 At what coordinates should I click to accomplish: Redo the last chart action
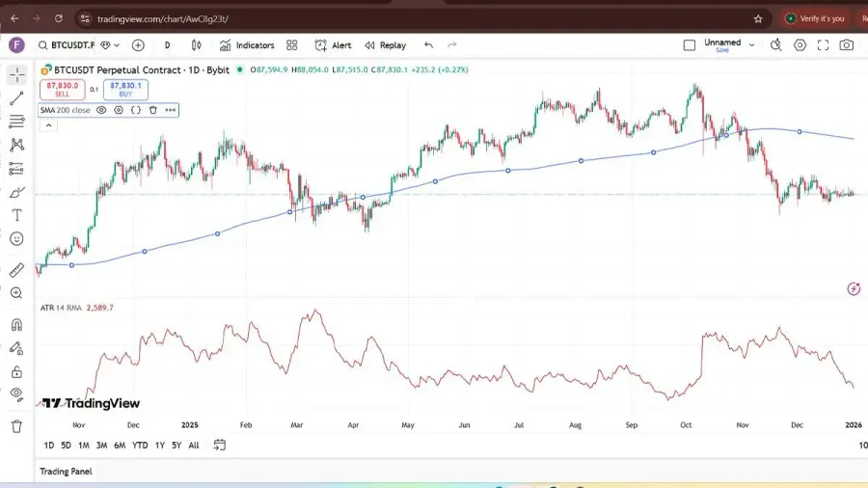452,45
